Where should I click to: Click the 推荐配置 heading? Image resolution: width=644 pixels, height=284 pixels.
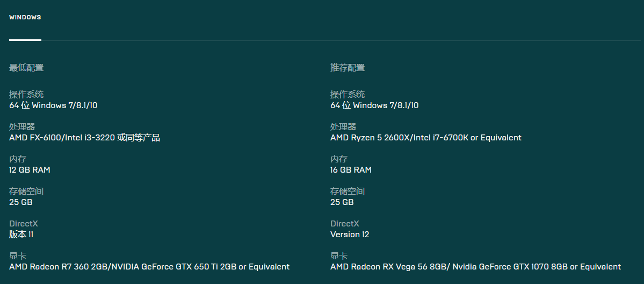(348, 68)
